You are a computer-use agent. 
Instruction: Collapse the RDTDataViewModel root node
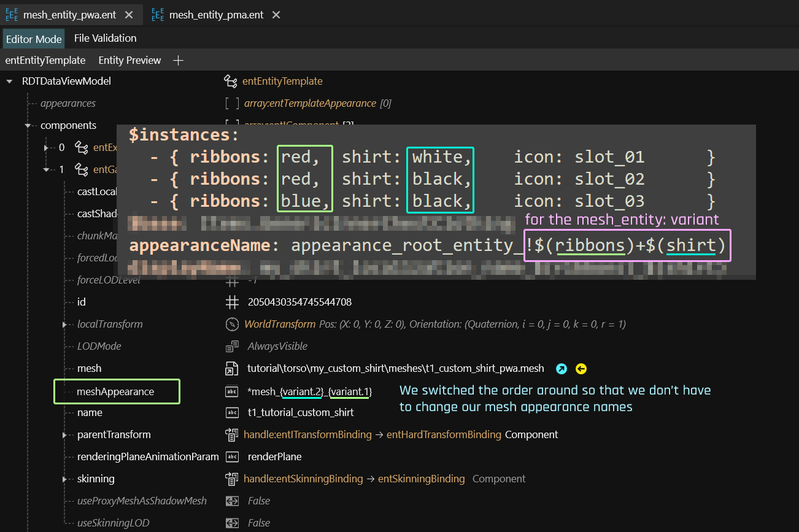[10, 81]
